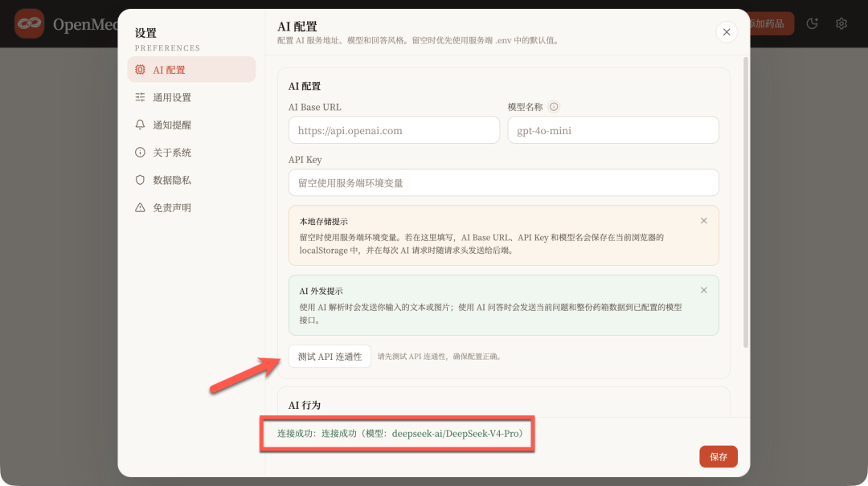Open the 通用设置 settings section
Viewport: 868px width, 486px height.
click(191, 97)
